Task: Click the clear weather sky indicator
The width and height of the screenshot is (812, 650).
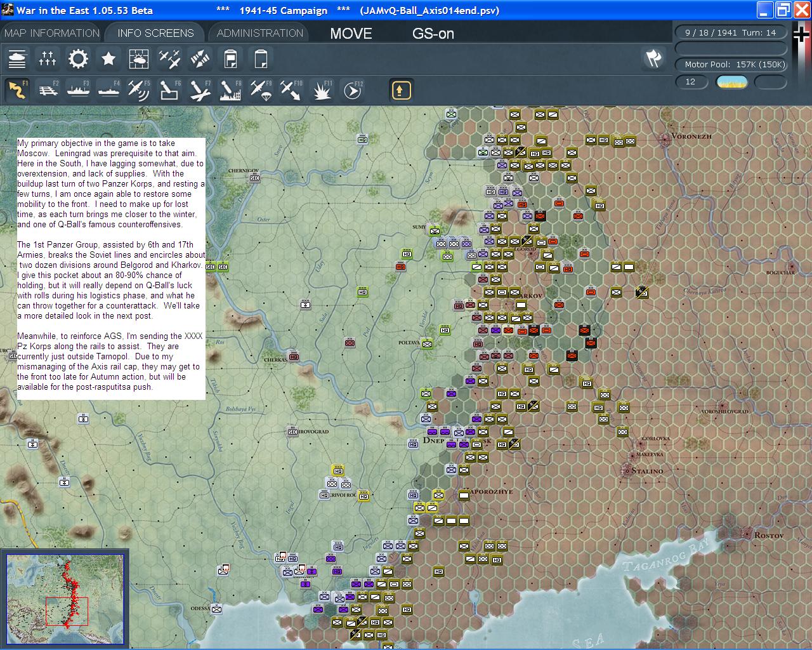Action: [x=731, y=82]
